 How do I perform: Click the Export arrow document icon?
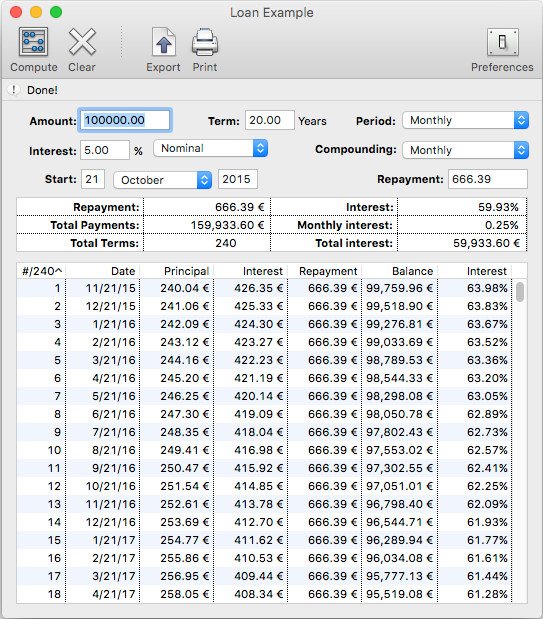click(x=163, y=42)
